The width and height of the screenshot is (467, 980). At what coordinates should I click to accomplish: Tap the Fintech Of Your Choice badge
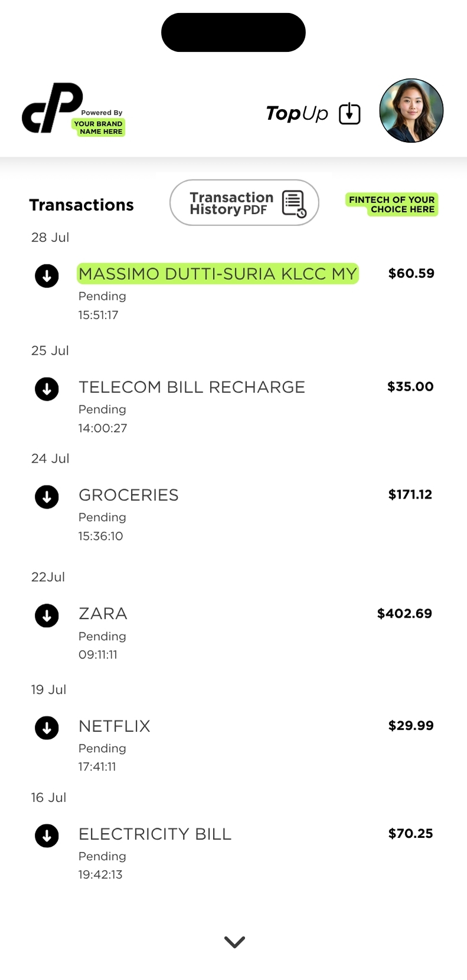[x=391, y=205]
